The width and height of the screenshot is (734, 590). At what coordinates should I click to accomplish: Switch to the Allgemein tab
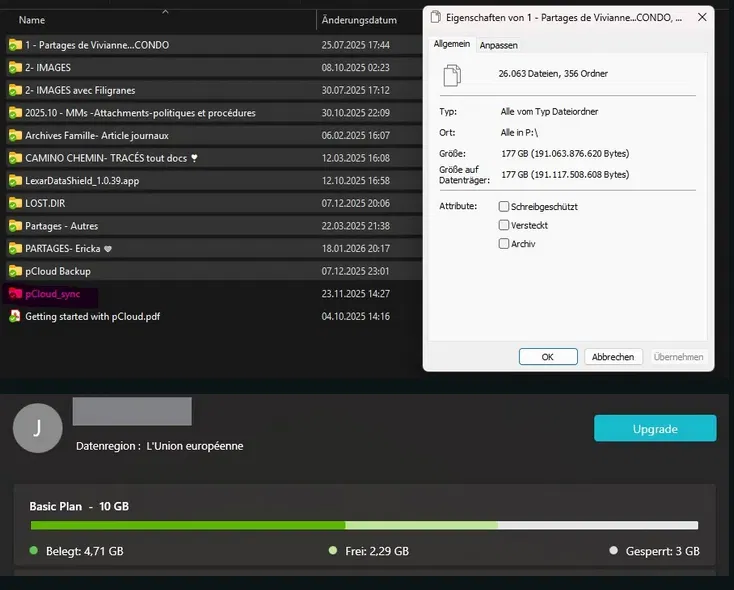(452, 44)
